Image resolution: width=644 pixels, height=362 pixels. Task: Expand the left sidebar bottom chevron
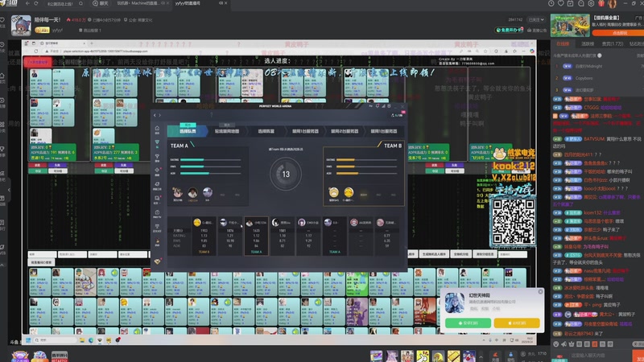2,265
